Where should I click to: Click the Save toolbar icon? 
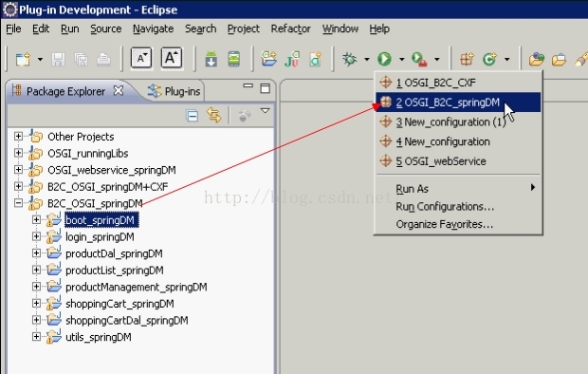[x=58, y=60]
